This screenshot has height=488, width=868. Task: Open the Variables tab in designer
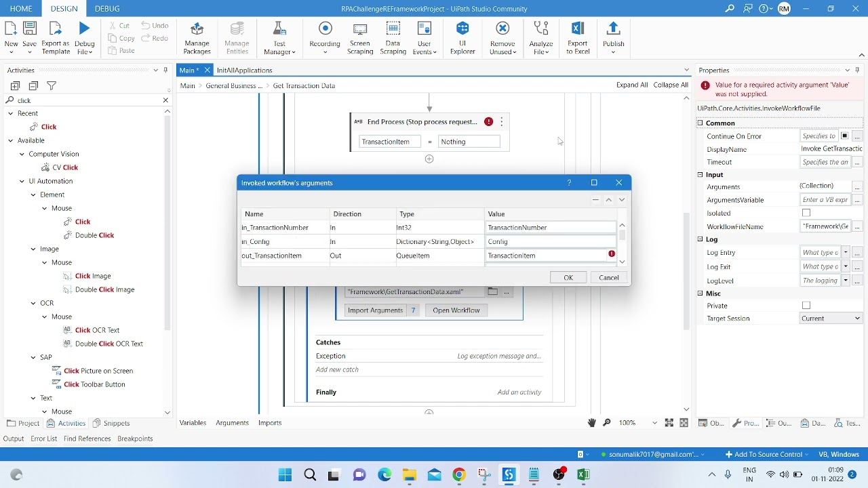coord(193,423)
